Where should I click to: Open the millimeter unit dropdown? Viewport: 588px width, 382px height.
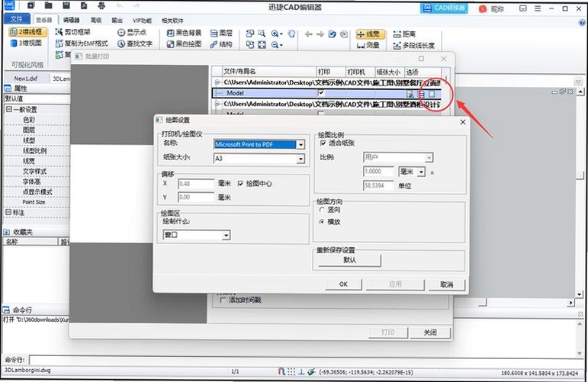tap(422, 172)
